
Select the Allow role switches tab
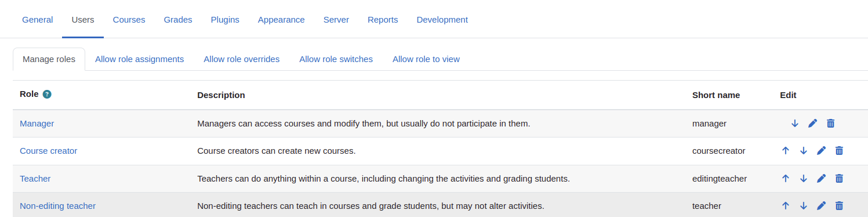(336, 59)
